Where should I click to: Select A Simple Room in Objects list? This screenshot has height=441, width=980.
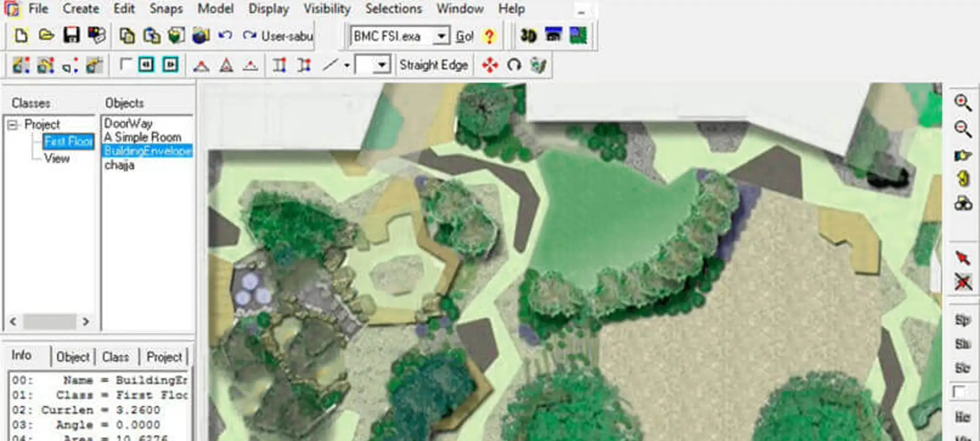coord(143,137)
